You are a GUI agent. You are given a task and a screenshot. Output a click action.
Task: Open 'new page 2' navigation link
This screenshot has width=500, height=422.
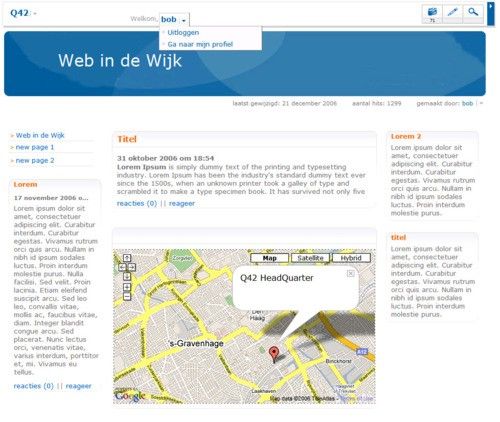coord(35,160)
